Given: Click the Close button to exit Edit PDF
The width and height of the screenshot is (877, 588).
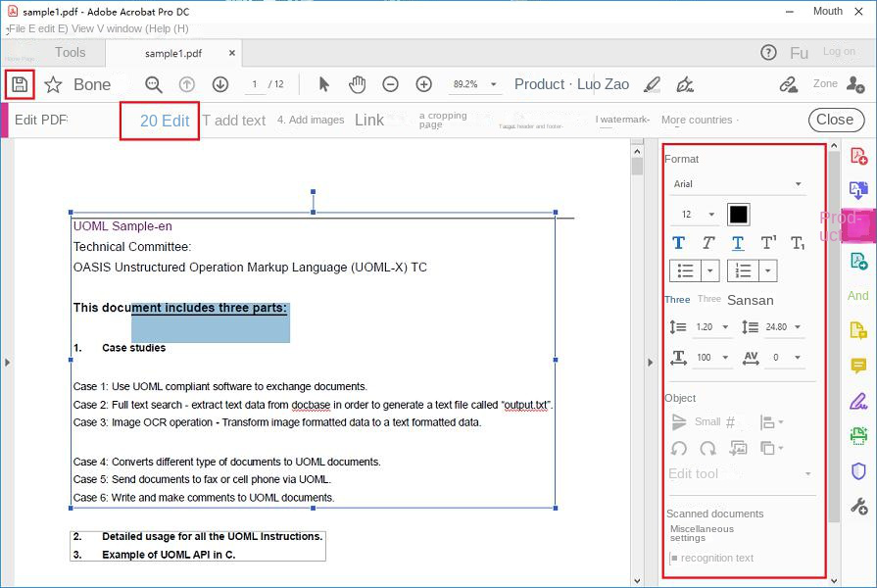Looking at the screenshot, I should pos(835,119).
